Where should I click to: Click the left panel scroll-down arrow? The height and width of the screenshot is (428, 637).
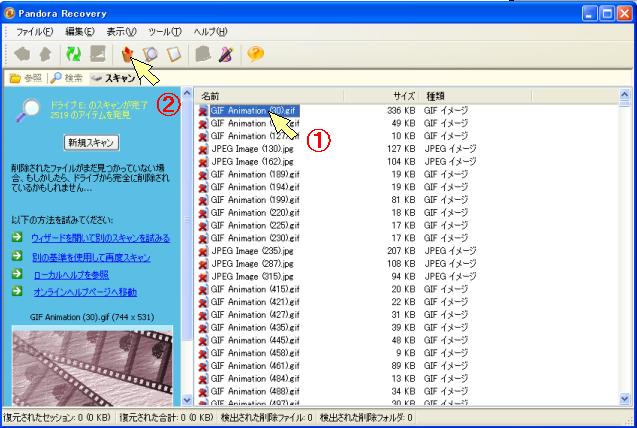(187, 400)
